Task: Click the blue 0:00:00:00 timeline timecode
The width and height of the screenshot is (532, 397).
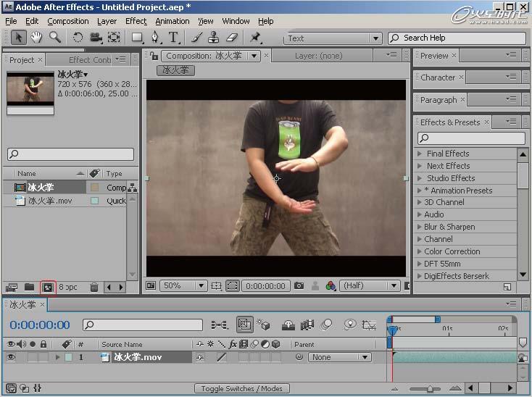Action: [x=39, y=325]
